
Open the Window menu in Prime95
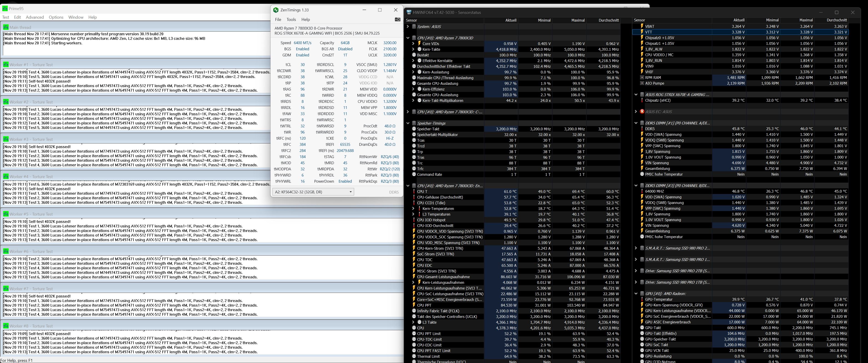76,17
